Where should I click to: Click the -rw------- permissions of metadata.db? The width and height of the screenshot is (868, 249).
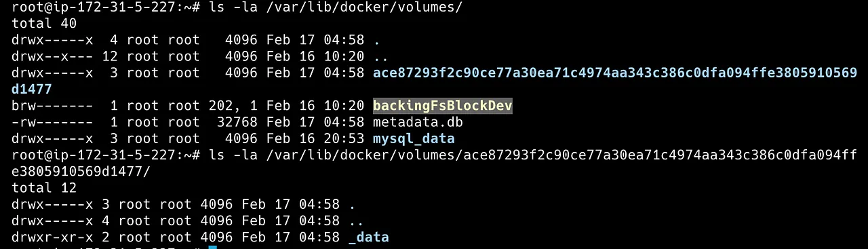pos(52,122)
